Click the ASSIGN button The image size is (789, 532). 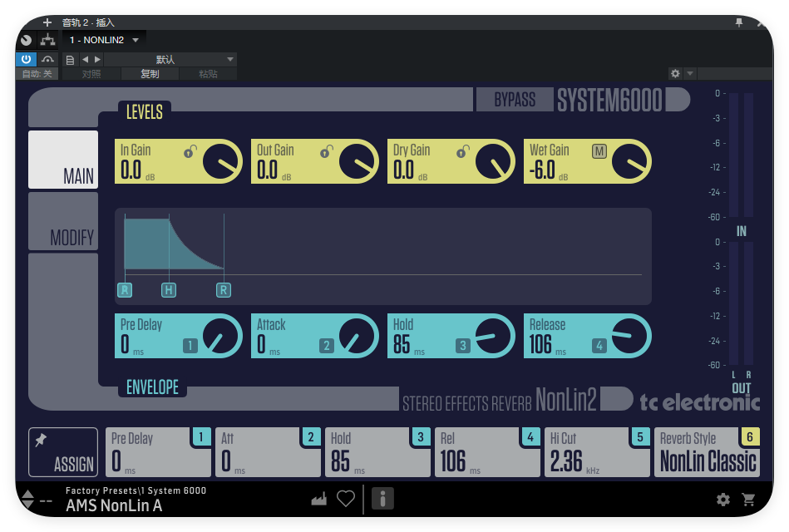[63, 452]
